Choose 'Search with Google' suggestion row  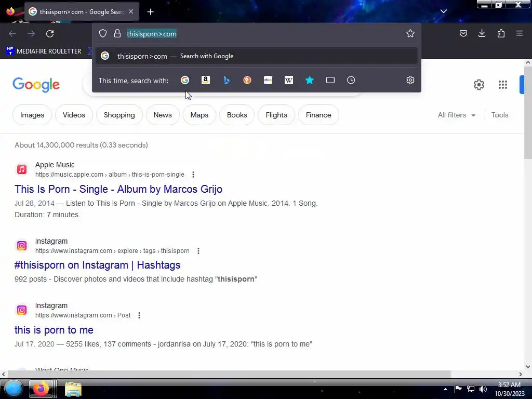[x=256, y=56]
